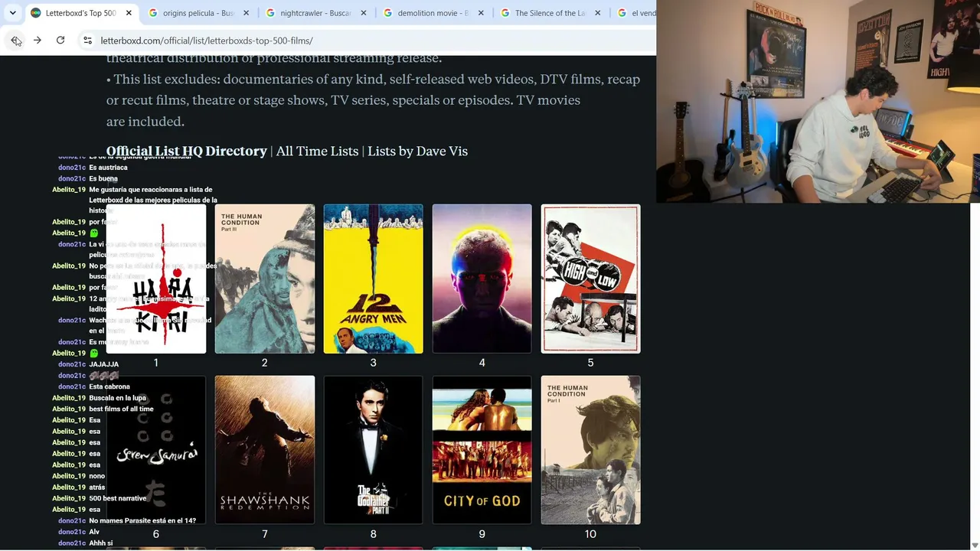980x551 pixels.
Task: Open the Lists by Dave Vis link
Action: (x=417, y=151)
